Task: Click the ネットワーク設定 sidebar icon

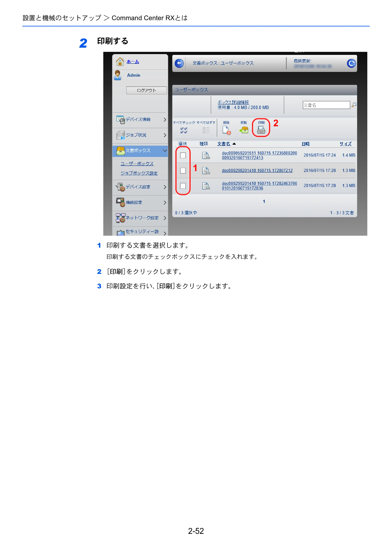Action: (x=121, y=218)
